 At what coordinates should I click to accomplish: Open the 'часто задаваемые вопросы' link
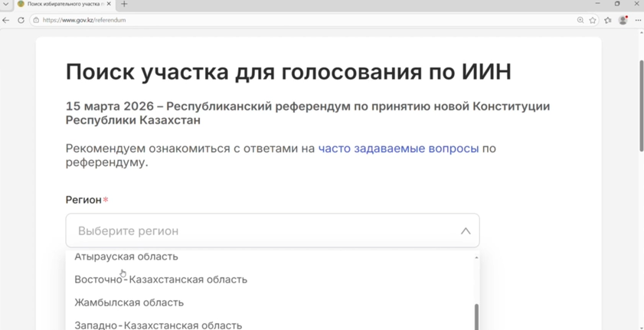click(398, 149)
